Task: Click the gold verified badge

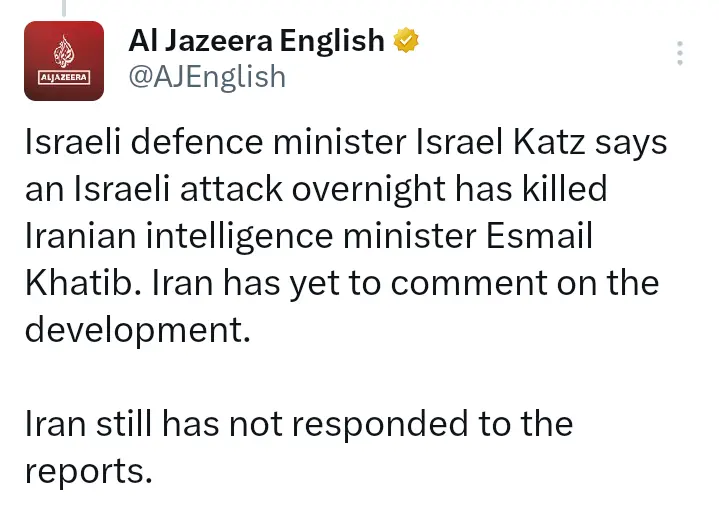Action: (x=405, y=41)
